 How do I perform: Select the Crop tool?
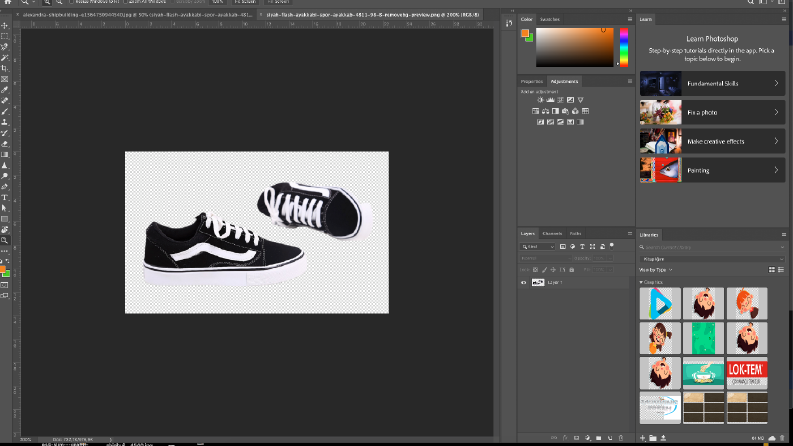[x=5, y=68]
